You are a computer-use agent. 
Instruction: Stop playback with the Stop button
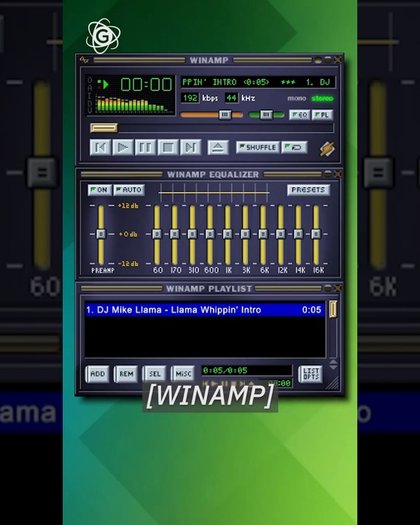pyautogui.click(x=168, y=147)
